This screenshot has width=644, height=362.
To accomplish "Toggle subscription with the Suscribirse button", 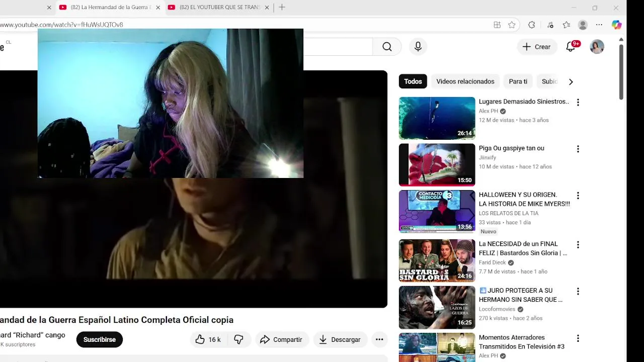I will click(x=100, y=339).
